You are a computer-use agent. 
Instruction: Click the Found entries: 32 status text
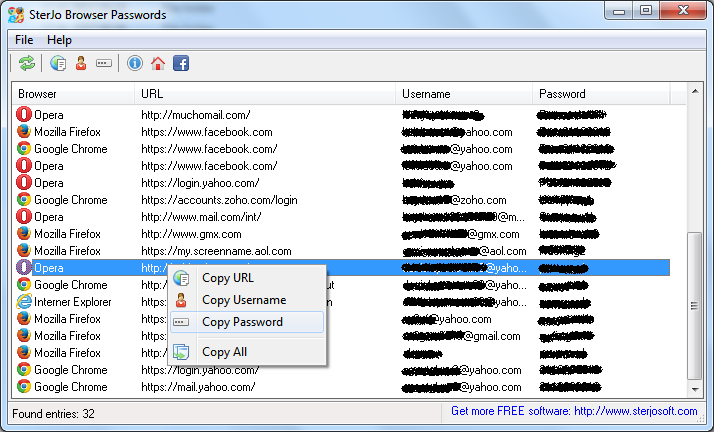pos(53,414)
